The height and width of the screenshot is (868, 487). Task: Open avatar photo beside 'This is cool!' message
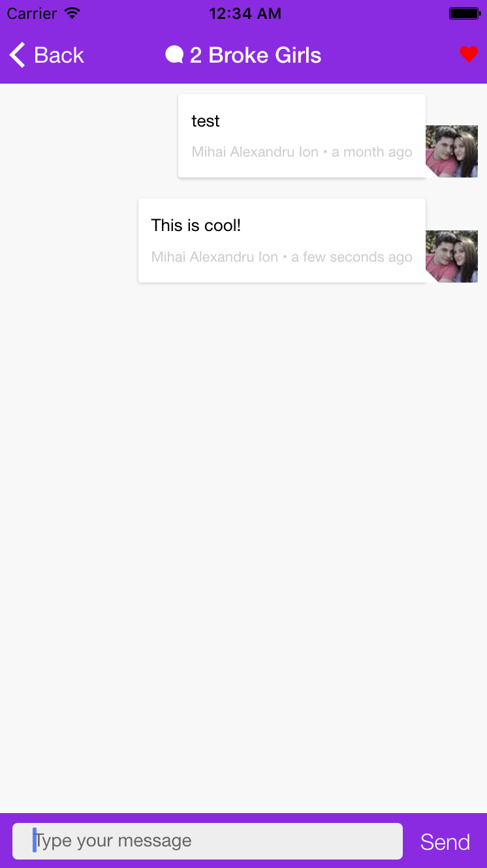click(452, 256)
